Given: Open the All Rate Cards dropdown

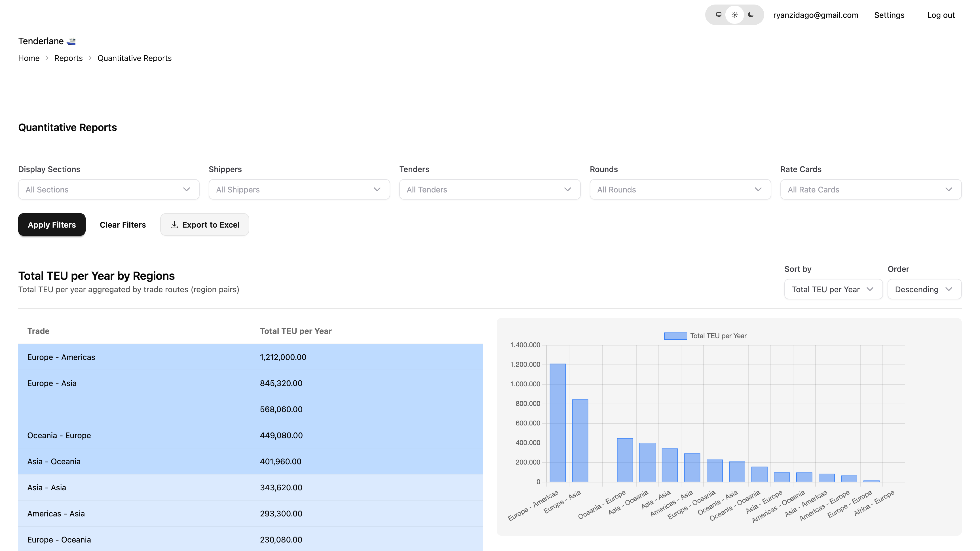Looking at the screenshot, I should click(871, 189).
